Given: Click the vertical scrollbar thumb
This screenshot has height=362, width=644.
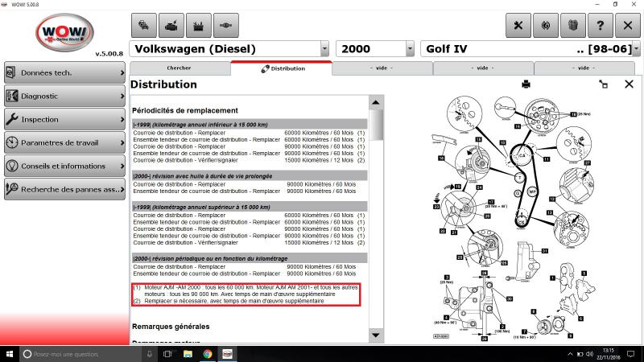Looking at the screenshot, I should pyautogui.click(x=376, y=125).
